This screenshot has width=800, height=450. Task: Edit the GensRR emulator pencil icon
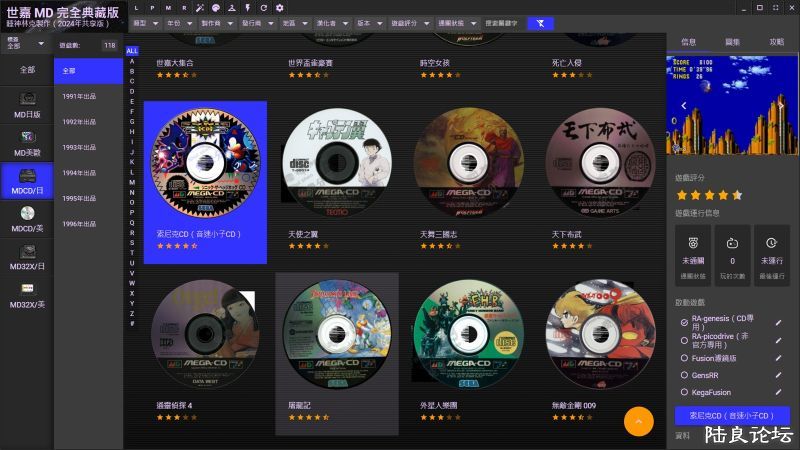pyautogui.click(x=778, y=375)
